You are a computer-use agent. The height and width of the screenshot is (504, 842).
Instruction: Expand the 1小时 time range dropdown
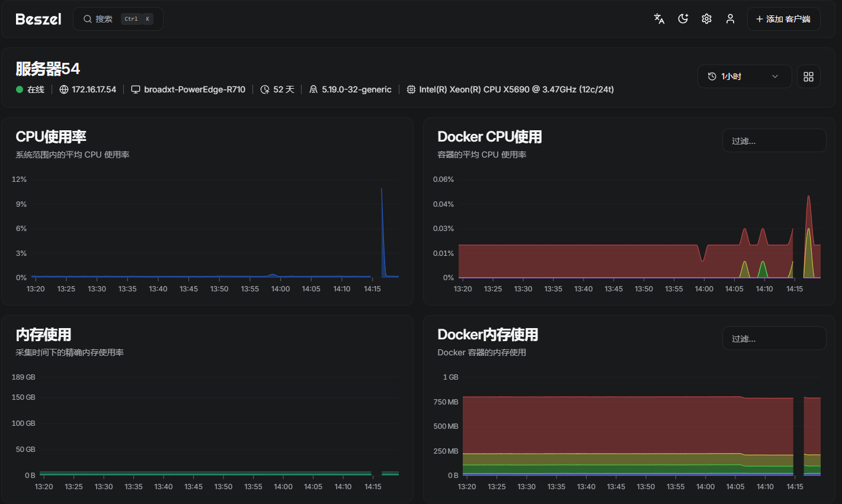tap(744, 76)
